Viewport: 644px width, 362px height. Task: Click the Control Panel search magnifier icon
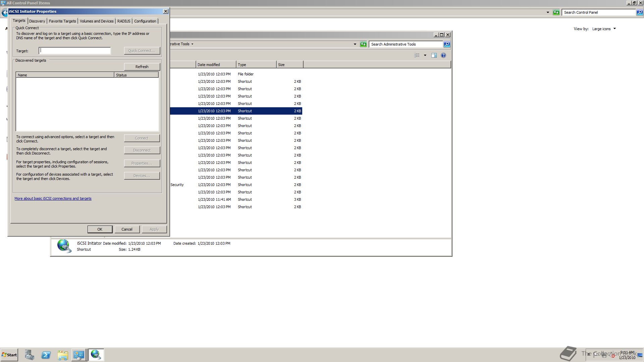click(x=640, y=12)
